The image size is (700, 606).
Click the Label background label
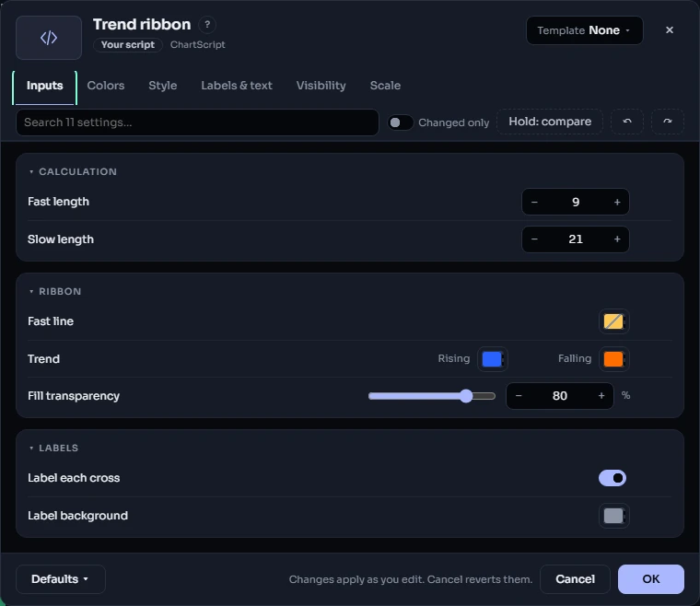click(x=77, y=516)
